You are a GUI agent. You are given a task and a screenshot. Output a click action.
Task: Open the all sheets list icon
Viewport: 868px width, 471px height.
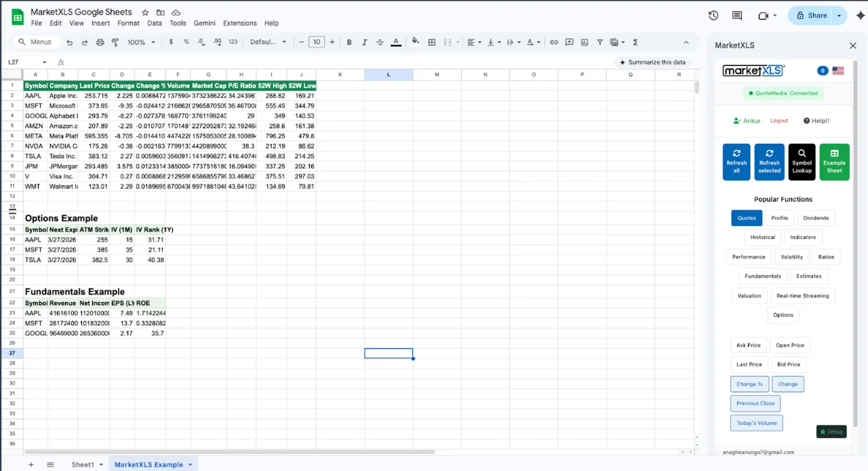pos(50,465)
